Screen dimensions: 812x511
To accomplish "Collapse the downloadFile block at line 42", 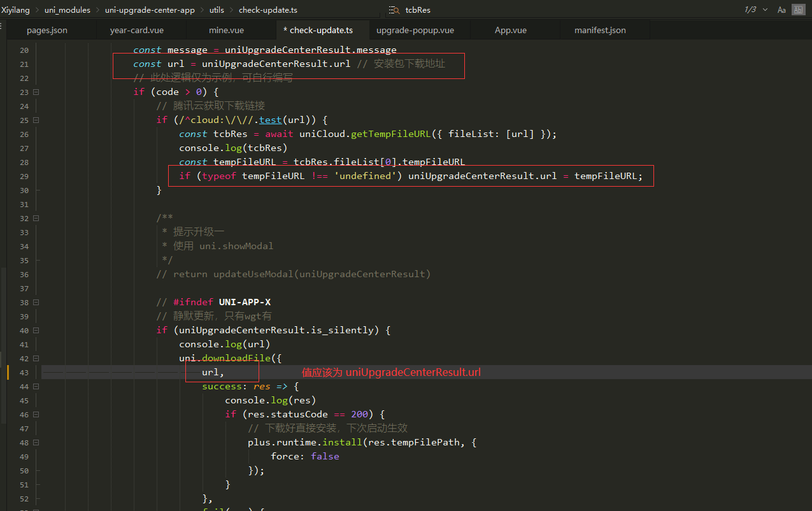I will coord(36,358).
